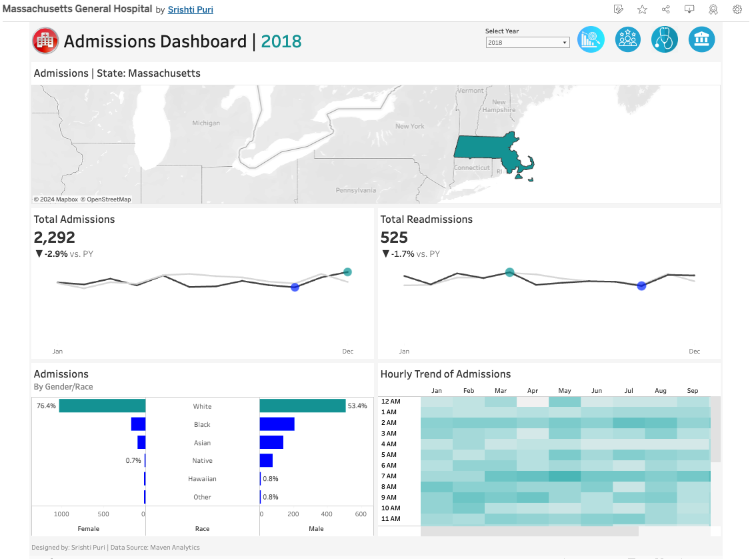Click the Native race label

coord(203,461)
